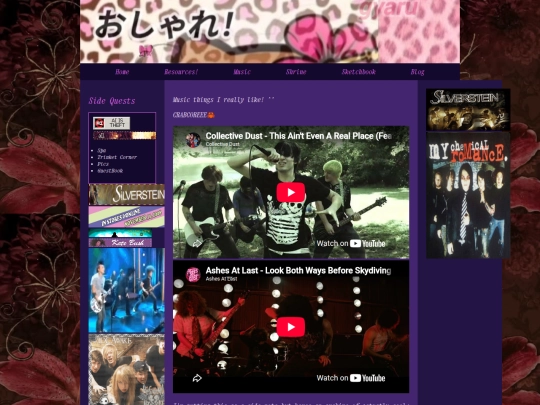Click the AI IS THEFT badge
Image resolution: width=540 pixels, height=405 pixels.
point(111,123)
